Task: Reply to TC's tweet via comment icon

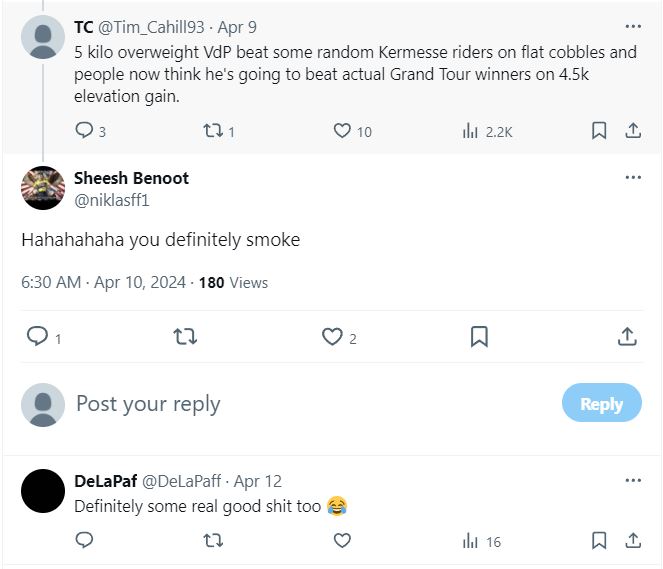Action: click(x=85, y=131)
